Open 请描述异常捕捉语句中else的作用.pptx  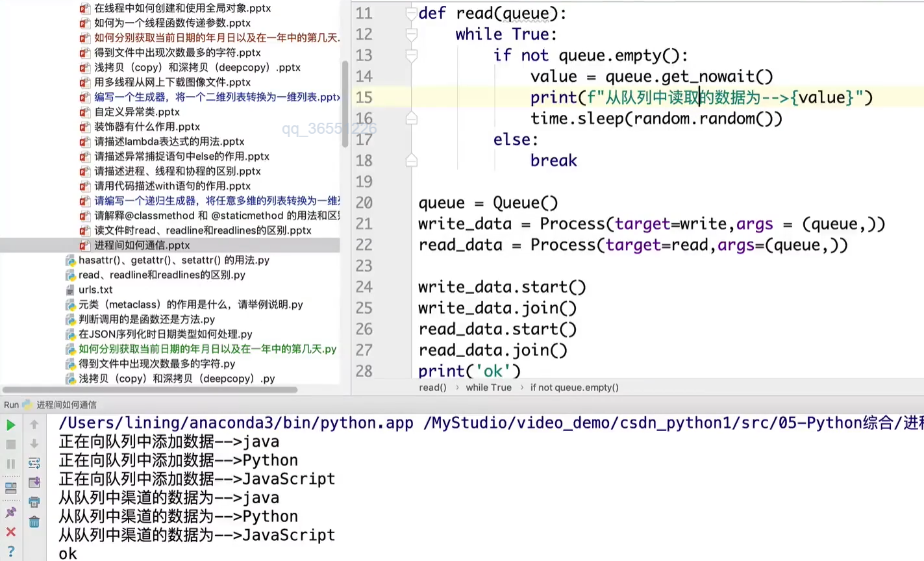[x=182, y=156]
